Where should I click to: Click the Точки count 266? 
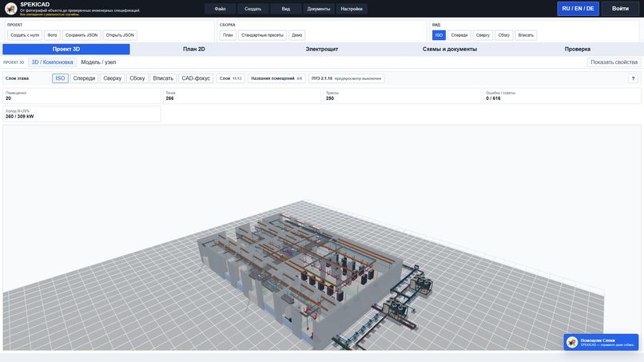click(x=169, y=98)
